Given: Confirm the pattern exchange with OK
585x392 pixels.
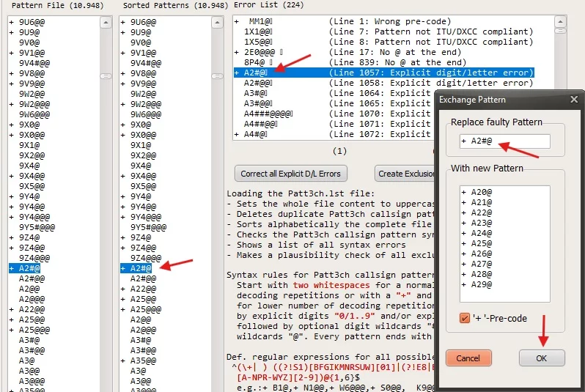Looking at the screenshot, I should coord(542,358).
